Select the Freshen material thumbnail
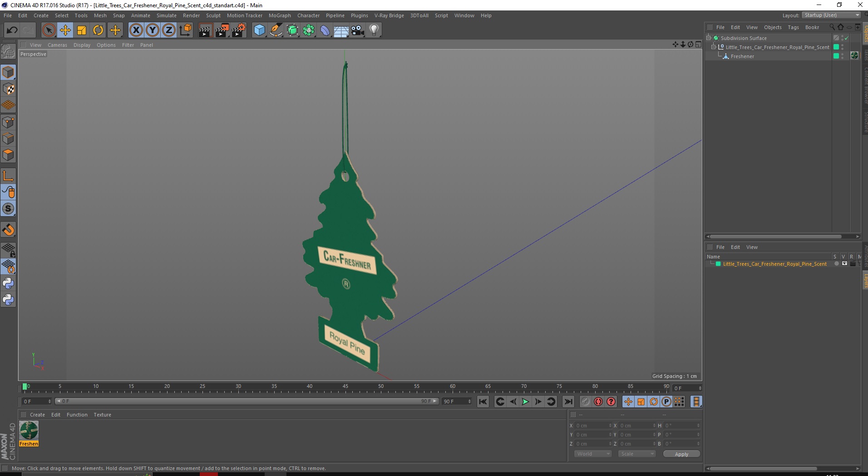The image size is (868, 476). pos(29,431)
